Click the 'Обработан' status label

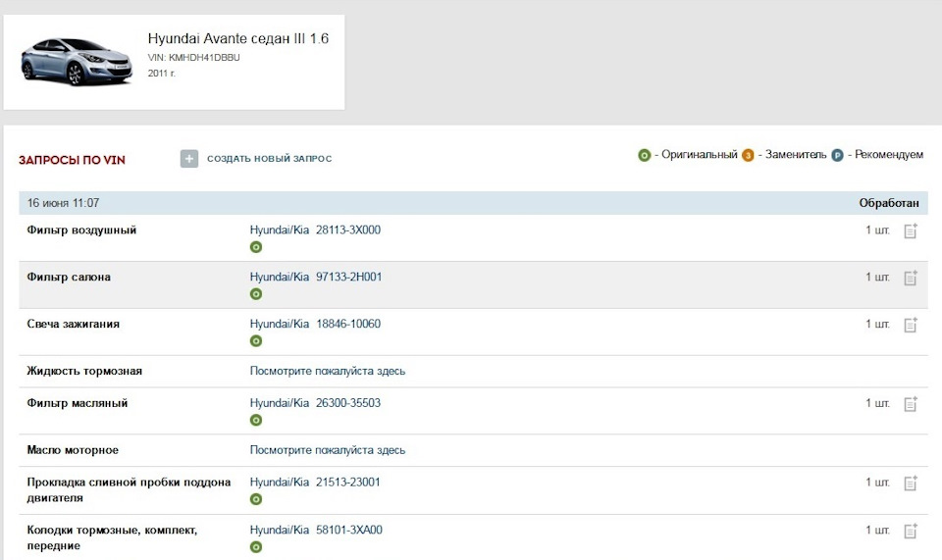point(889,203)
